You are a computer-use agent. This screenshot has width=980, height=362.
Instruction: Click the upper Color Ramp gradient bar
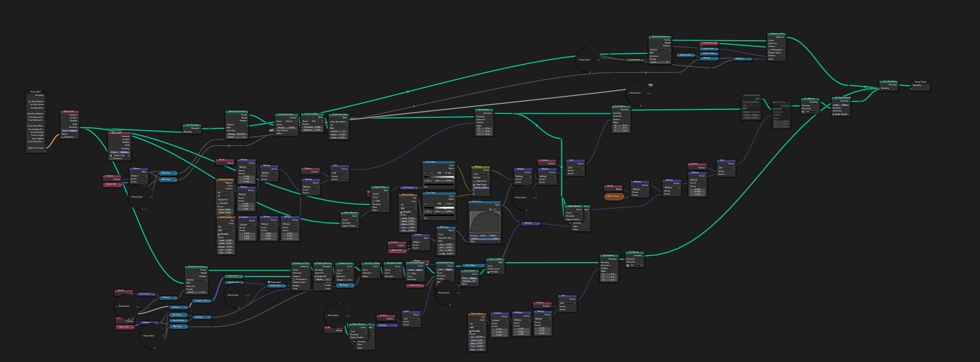click(x=439, y=176)
